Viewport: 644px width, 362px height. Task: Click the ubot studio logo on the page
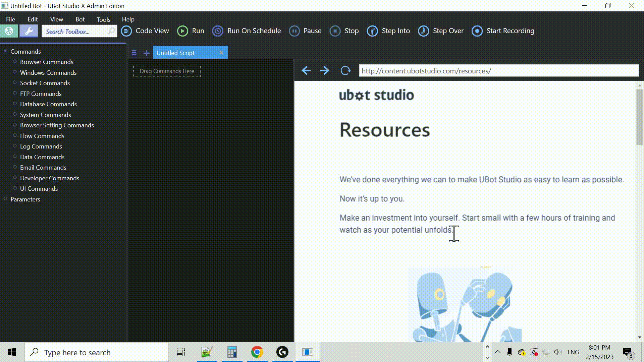[376, 95]
